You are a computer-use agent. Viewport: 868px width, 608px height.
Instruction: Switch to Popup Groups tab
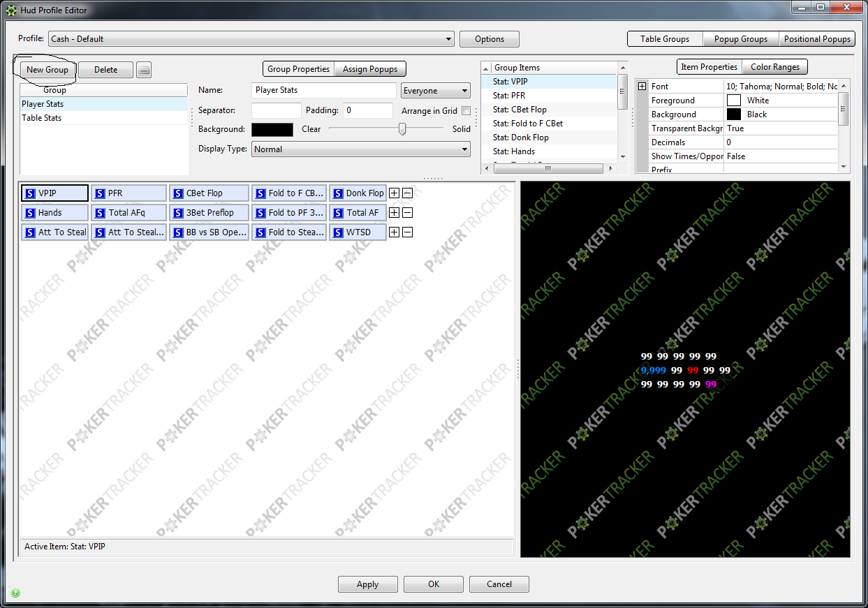coord(741,39)
